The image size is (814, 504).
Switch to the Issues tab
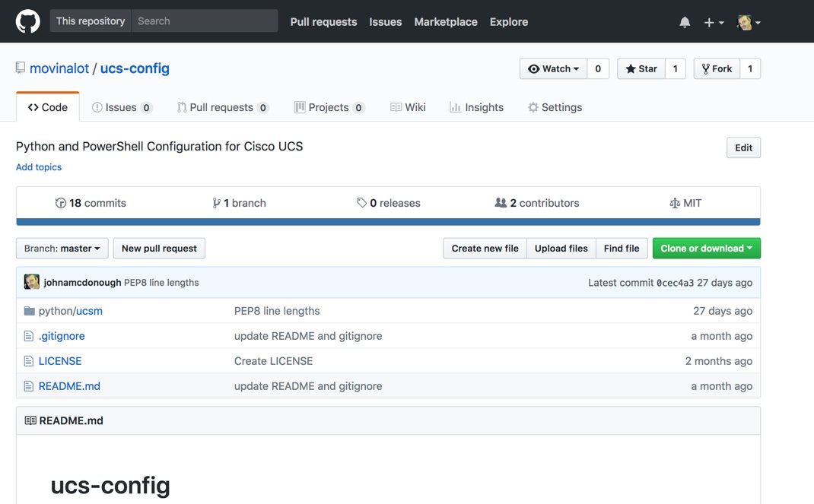pyautogui.click(x=122, y=107)
